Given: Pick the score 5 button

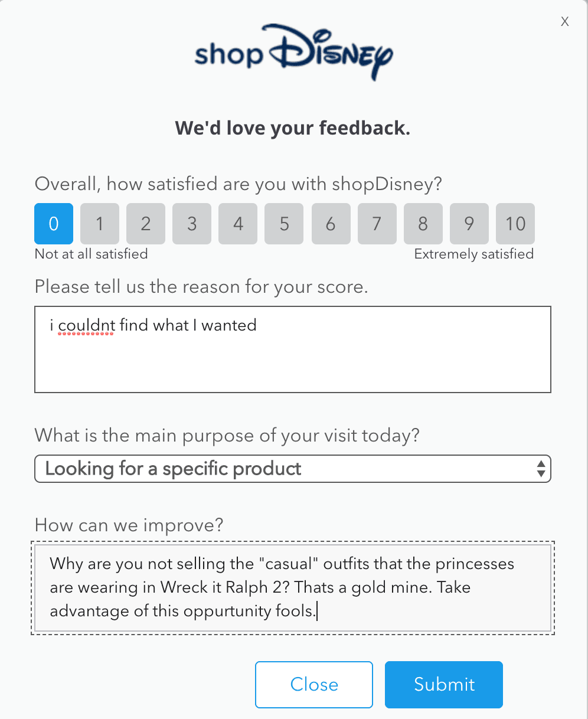Looking at the screenshot, I should [284, 224].
